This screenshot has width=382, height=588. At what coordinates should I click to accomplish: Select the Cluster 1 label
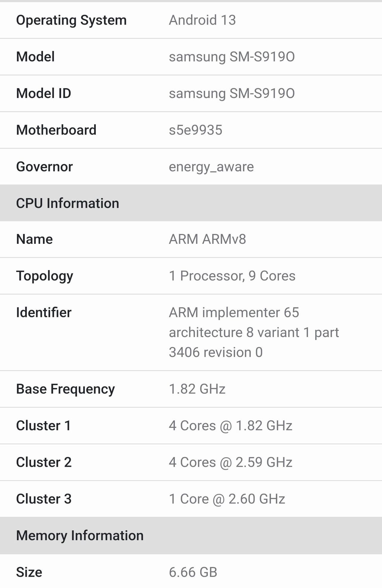pos(44,426)
